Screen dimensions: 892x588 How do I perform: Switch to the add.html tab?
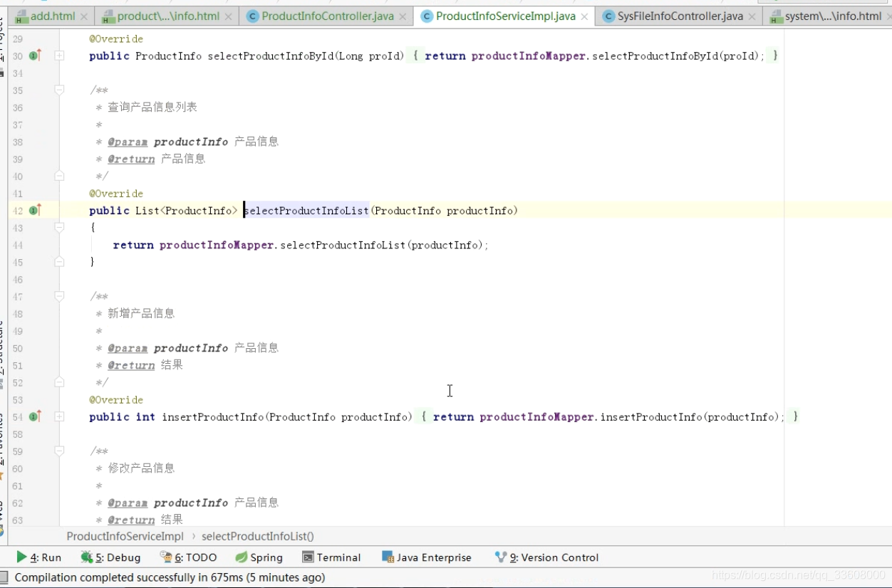(x=53, y=16)
